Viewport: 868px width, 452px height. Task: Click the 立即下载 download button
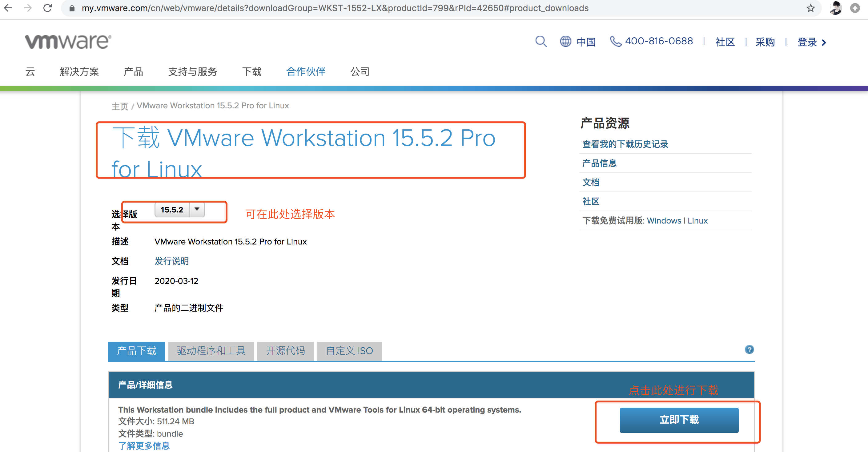click(679, 420)
